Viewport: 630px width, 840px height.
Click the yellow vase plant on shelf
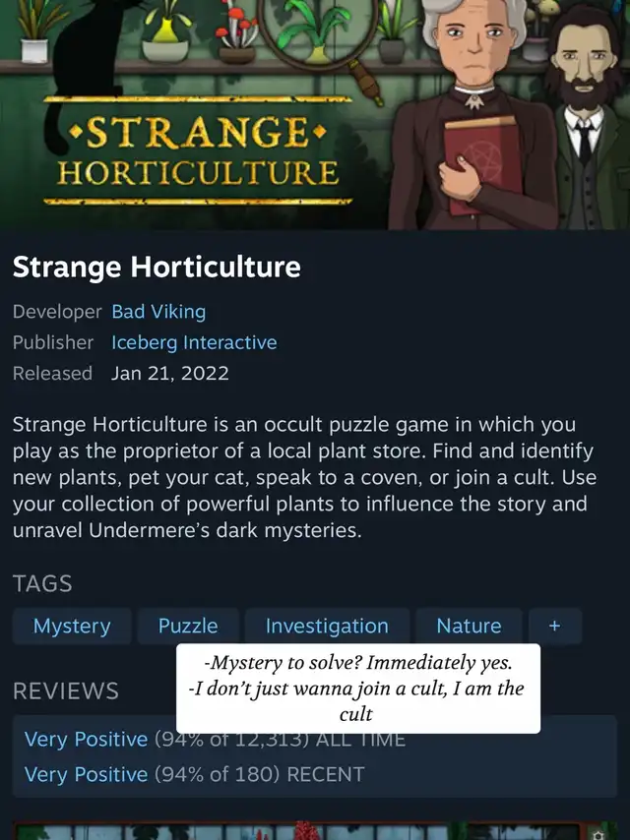click(165, 34)
